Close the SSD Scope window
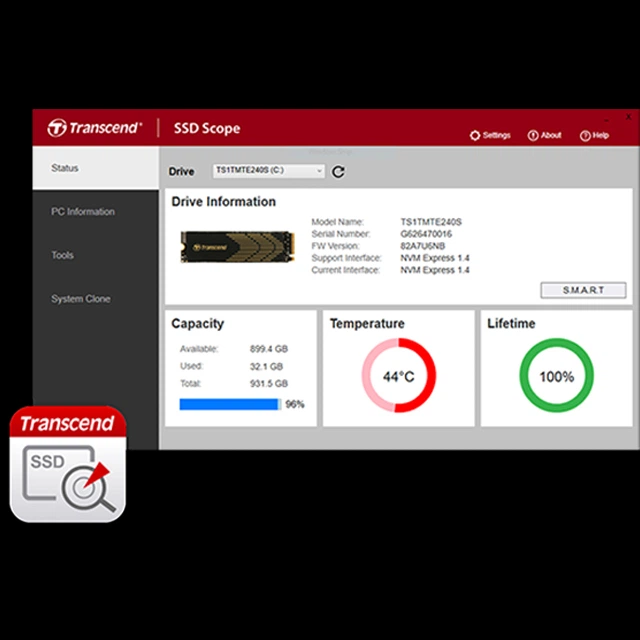This screenshot has width=640, height=640. click(628, 117)
